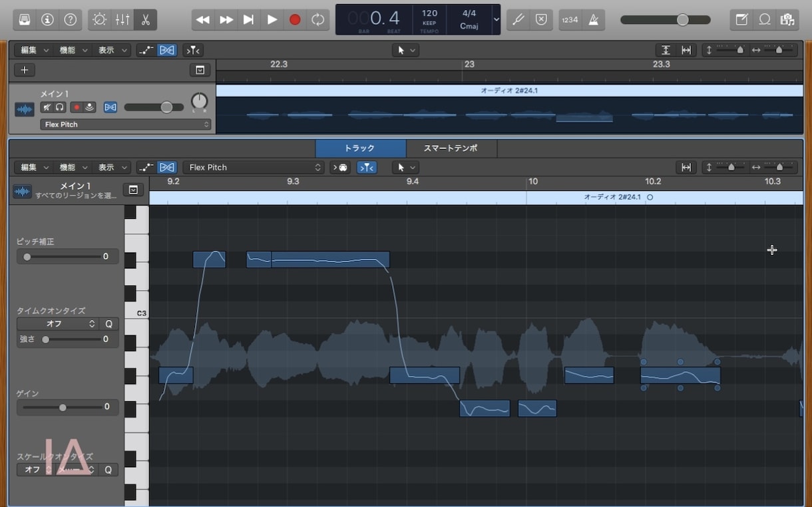Open tracks area 編集 menu
Image resolution: width=812 pixels, height=507 pixels.
coord(35,50)
